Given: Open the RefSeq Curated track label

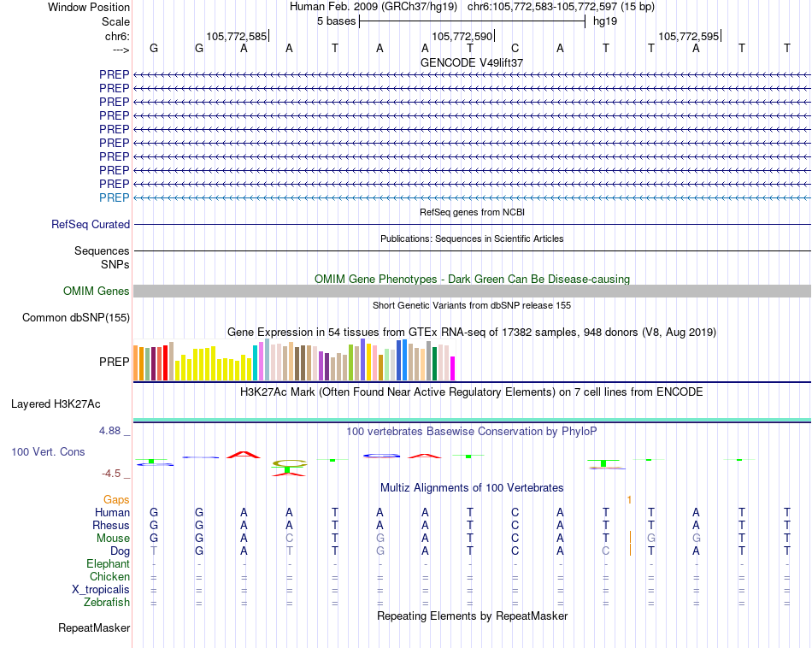Looking at the screenshot, I should pyautogui.click(x=90, y=224).
